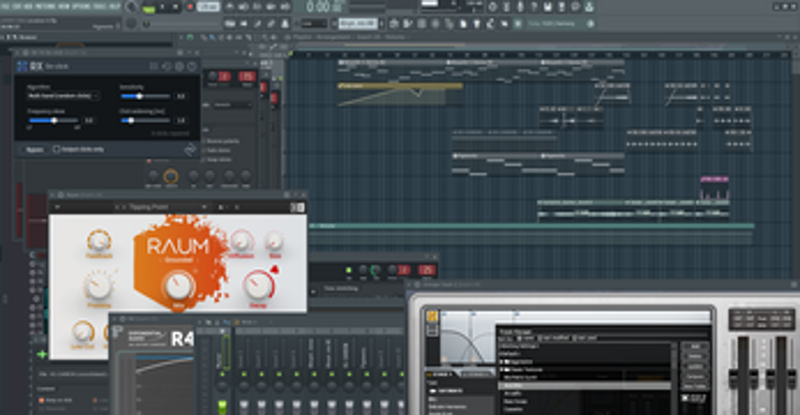Enable the Output clicks only checkbox
The height and width of the screenshot is (415, 800).
tap(55, 149)
